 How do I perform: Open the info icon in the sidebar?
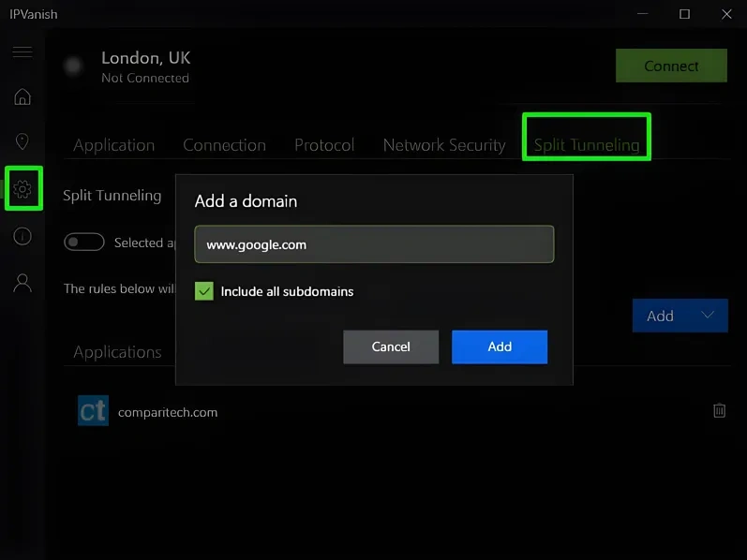coord(22,236)
